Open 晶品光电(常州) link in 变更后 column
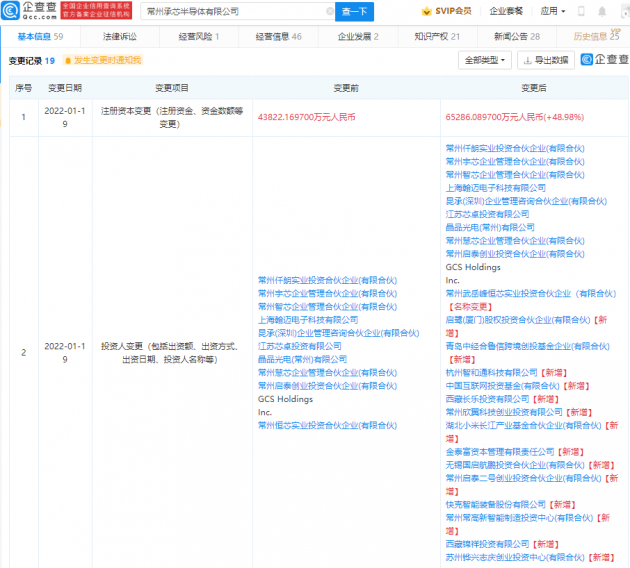This screenshot has width=630, height=568. tap(490, 227)
